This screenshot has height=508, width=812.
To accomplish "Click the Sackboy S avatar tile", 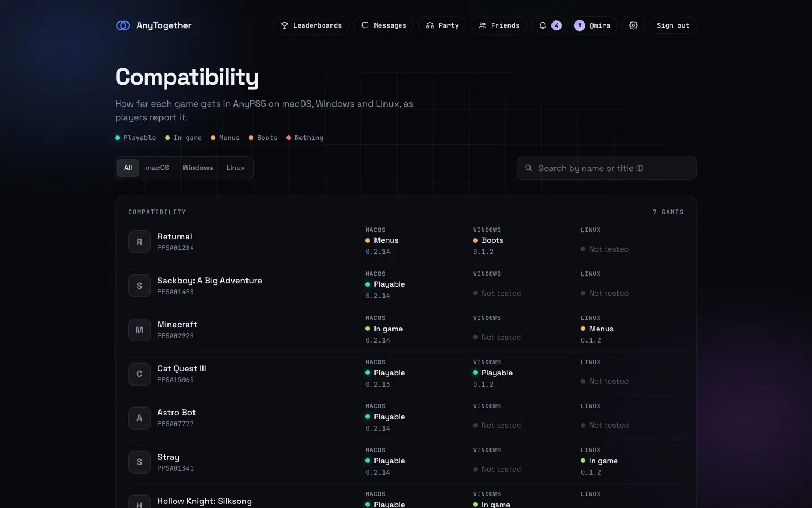I will [139, 286].
